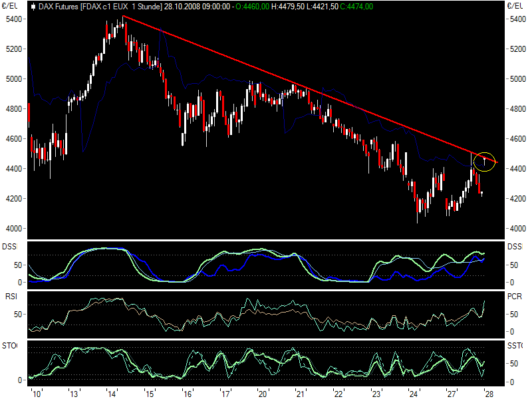Image resolution: width=532 pixels, height=399 pixels.
Task: Click the €/EU unit label top left
Action: 9,6
